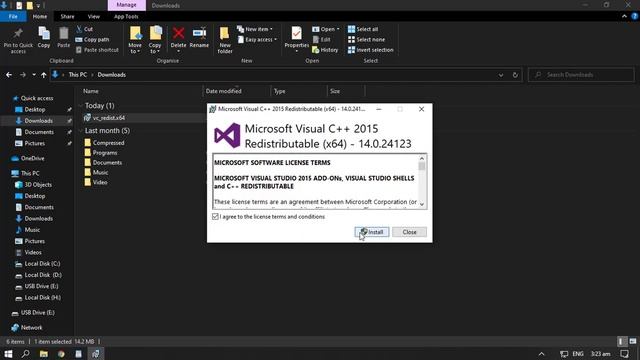Click Copy path in Clipboard group
The height and width of the screenshot is (360, 640).
(93, 40)
